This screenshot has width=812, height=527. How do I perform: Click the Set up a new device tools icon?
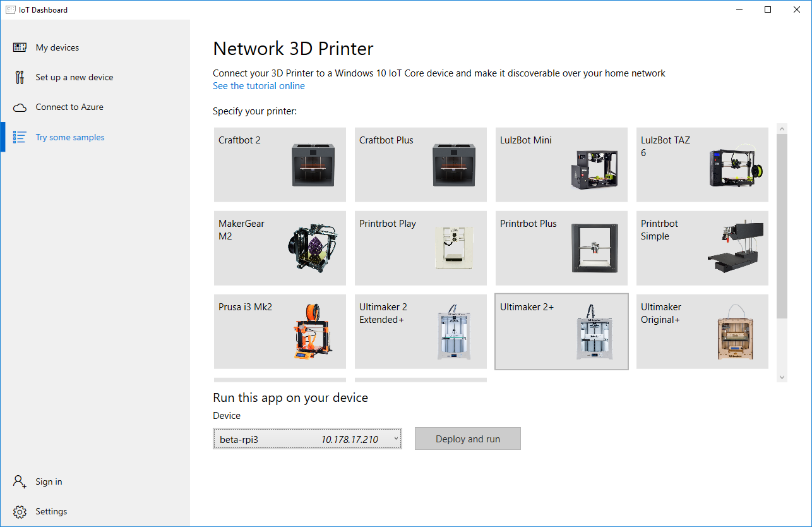click(20, 77)
